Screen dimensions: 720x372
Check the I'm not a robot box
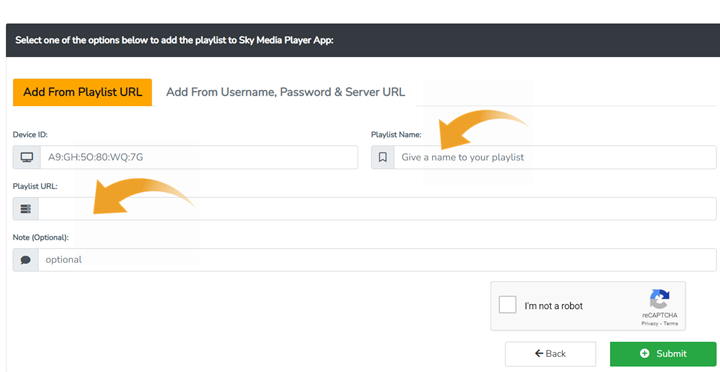[507, 305]
